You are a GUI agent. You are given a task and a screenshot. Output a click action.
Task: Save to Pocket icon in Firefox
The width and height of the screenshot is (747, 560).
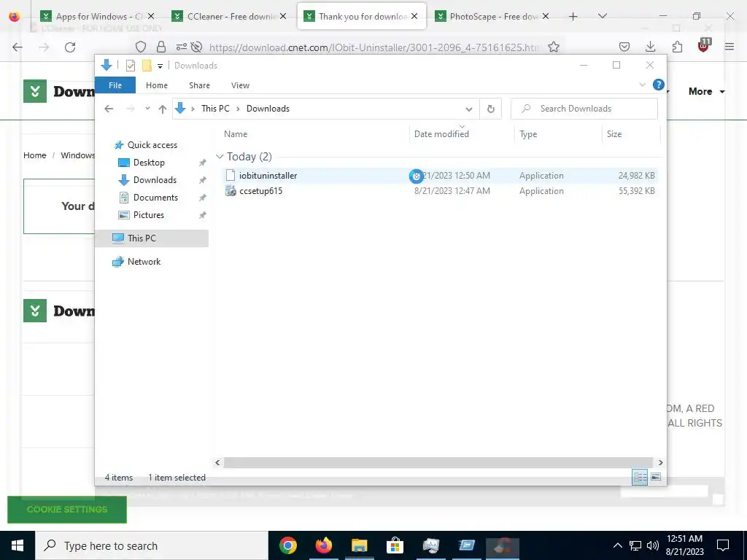[x=624, y=47]
